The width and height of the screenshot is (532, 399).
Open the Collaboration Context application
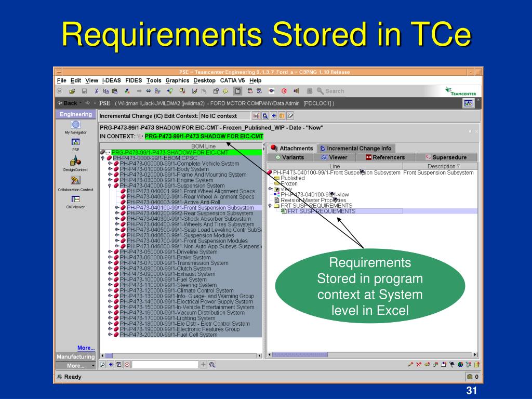point(75,182)
